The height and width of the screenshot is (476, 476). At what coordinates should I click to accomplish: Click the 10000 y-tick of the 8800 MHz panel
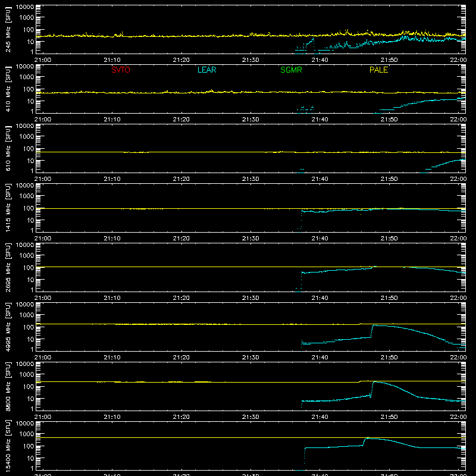tap(25, 364)
